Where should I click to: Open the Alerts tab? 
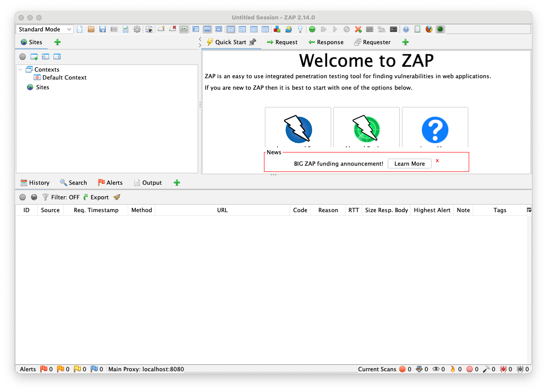coord(110,183)
